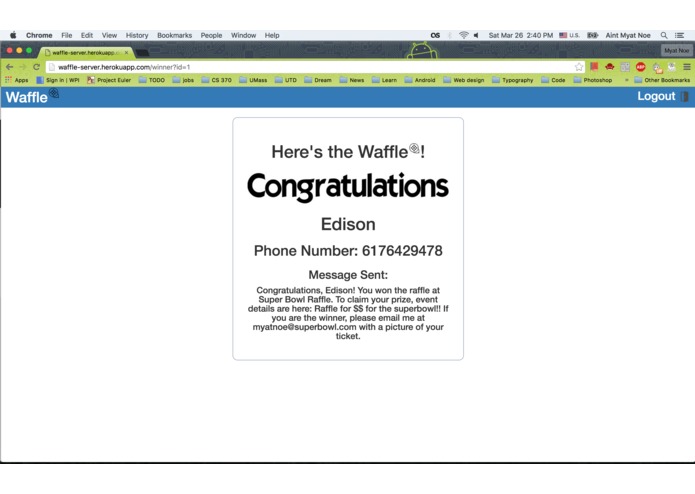
Task: Expand the Other Bookmarks folder
Action: click(x=662, y=80)
